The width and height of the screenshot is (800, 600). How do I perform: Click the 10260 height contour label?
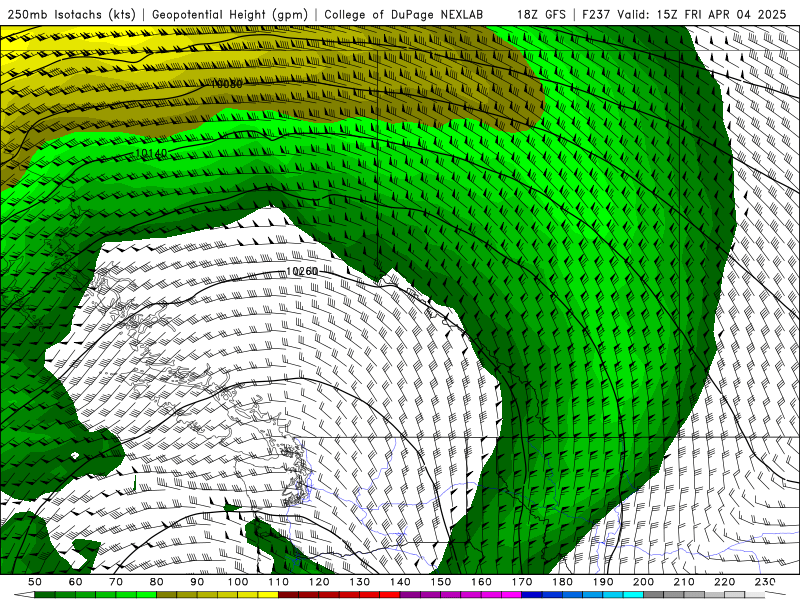[x=302, y=271]
